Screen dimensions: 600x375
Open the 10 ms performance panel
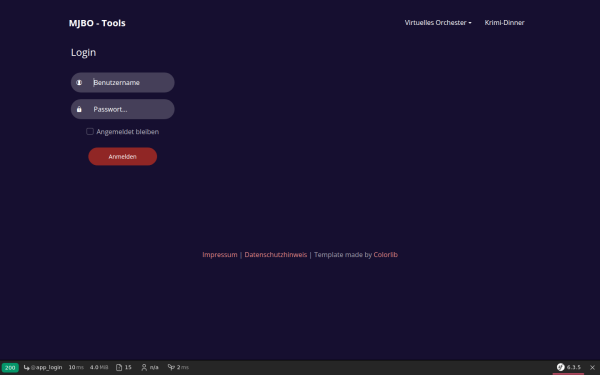point(76,367)
